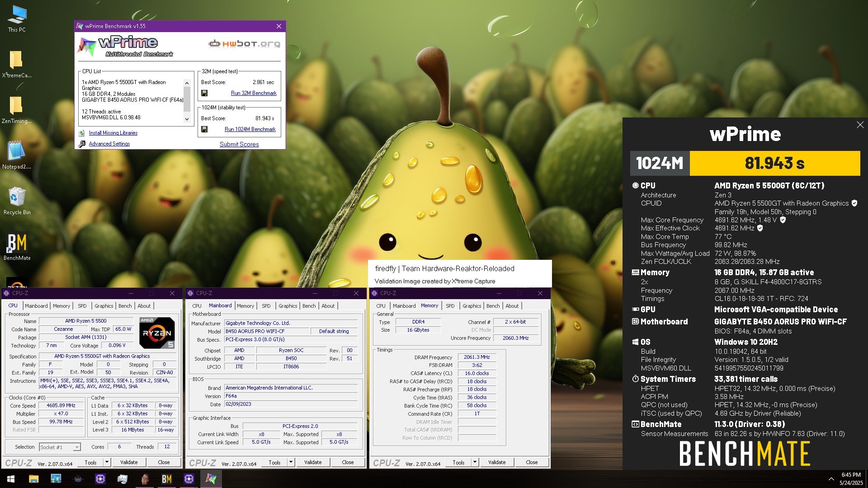Open Advanced Settings link in wPrime
This screenshot has width=868, height=488.
coord(109,144)
